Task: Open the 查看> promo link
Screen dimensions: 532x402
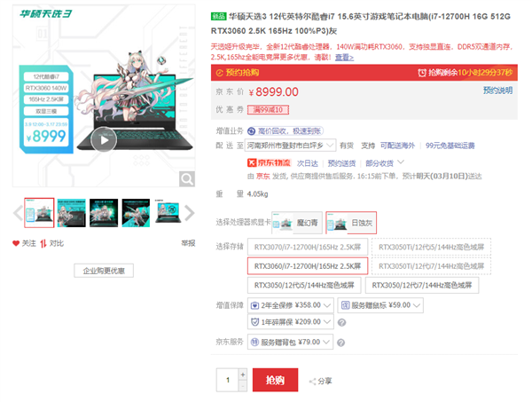Action: [x=344, y=58]
